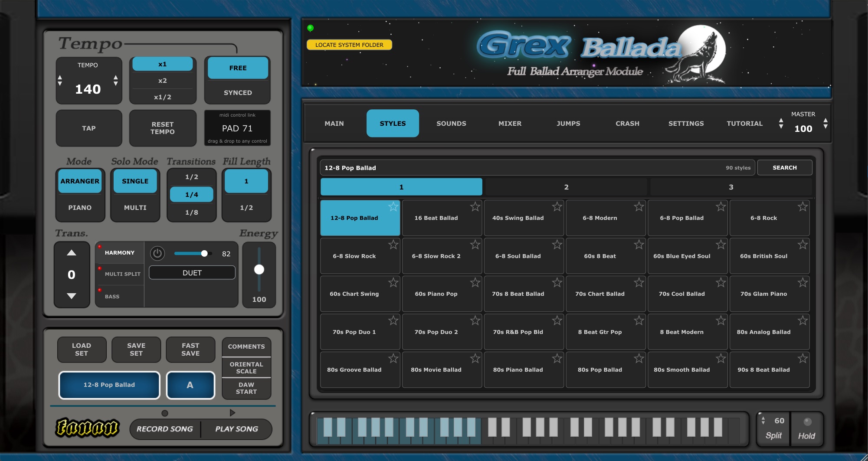The width and height of the screenshot is (868, 461).
Task: Click the record circle above Record Song
Action: 165,413
